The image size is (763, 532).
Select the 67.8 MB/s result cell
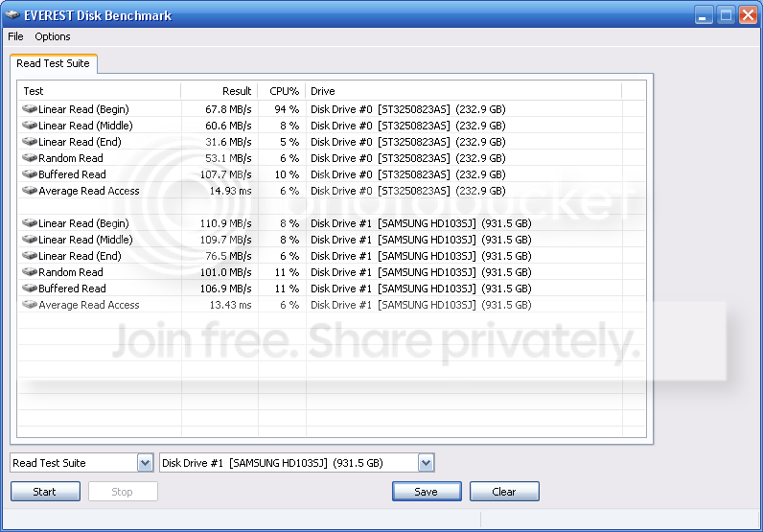228,109
